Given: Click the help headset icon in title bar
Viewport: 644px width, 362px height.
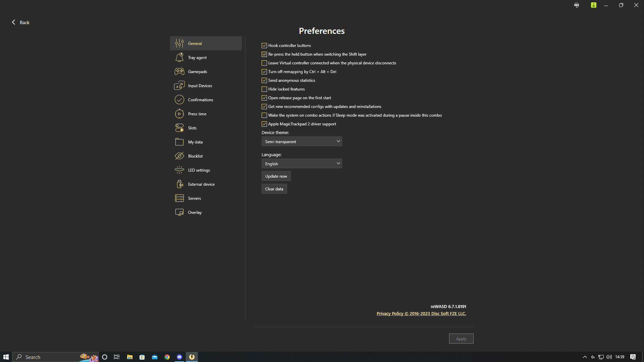Looking at the screenshot, I should pos(577,5).
